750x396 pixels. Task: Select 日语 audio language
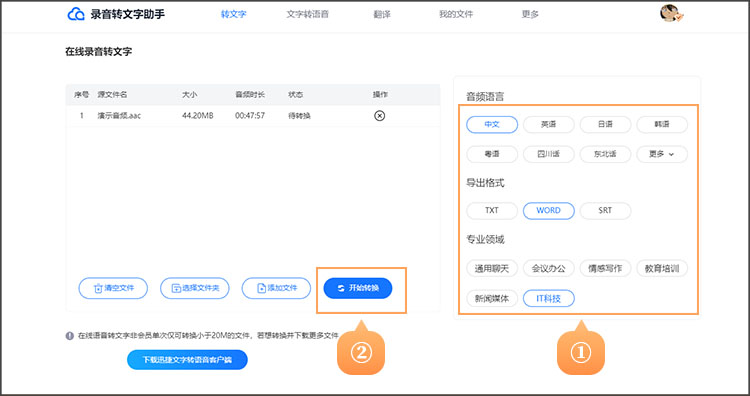[605, 124]
